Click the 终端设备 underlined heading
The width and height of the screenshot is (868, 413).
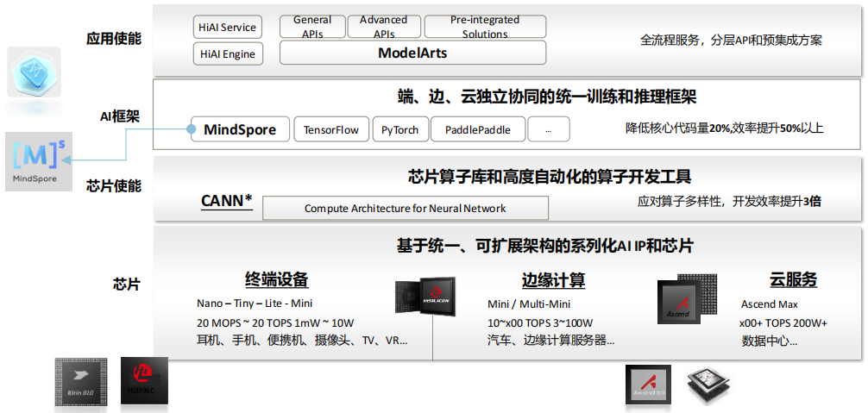[x=277, y=279]
